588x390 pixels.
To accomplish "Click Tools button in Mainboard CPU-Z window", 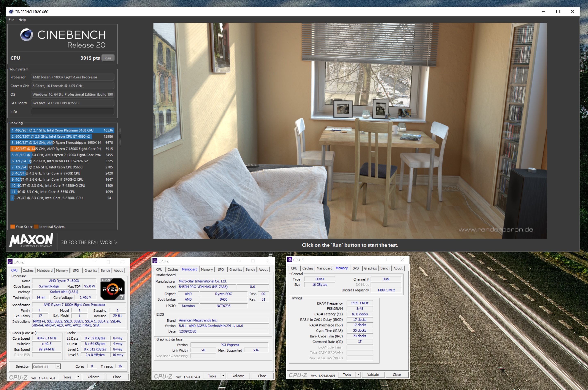I will (x=212, y=376).
